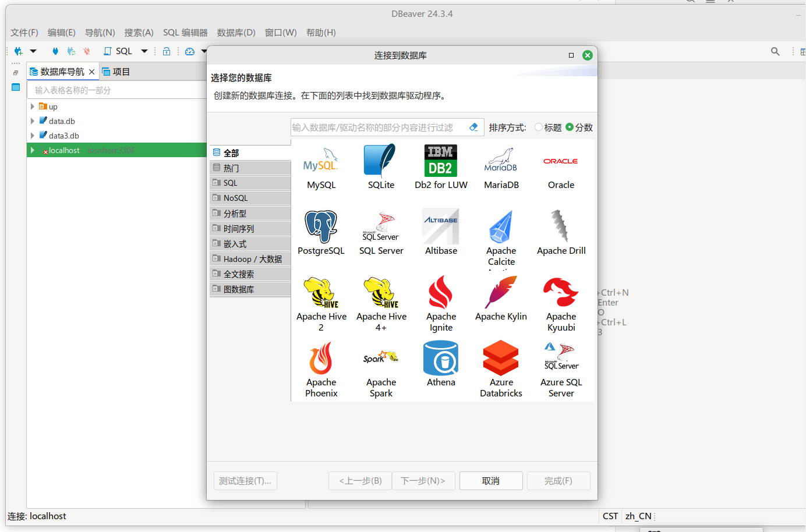
Task: Open the new connection type dropdown arrow
Action: point(33,51)
